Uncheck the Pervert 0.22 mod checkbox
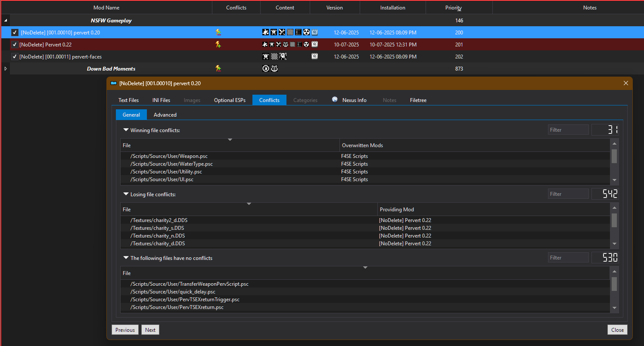The image size is (644, 346). coord(15,44)
